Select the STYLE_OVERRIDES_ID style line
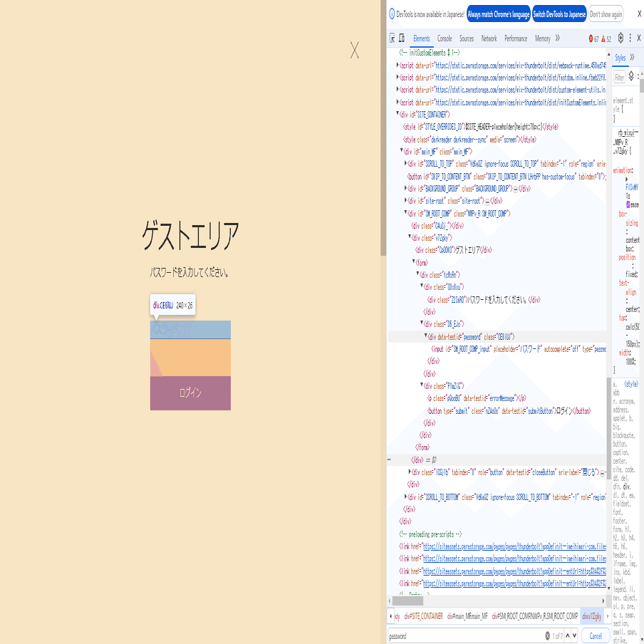The height and width of the screenshot is (644, 644). (x=481, y=127)
